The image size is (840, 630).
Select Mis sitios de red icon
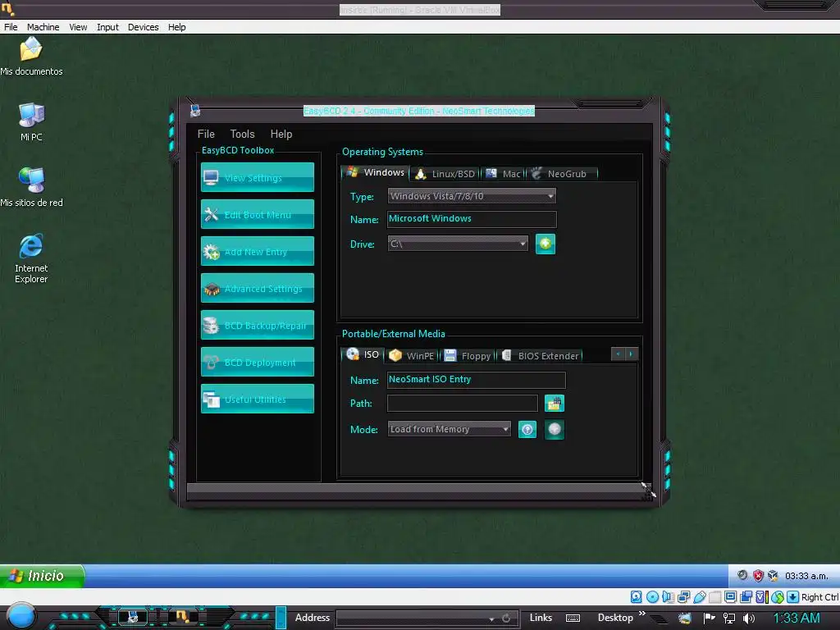(31, 187)
